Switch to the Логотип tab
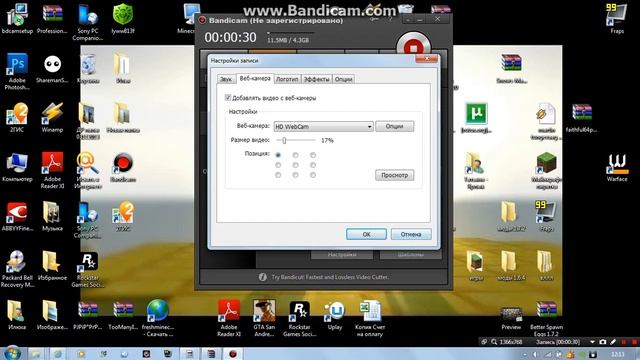 pos(287,79)
